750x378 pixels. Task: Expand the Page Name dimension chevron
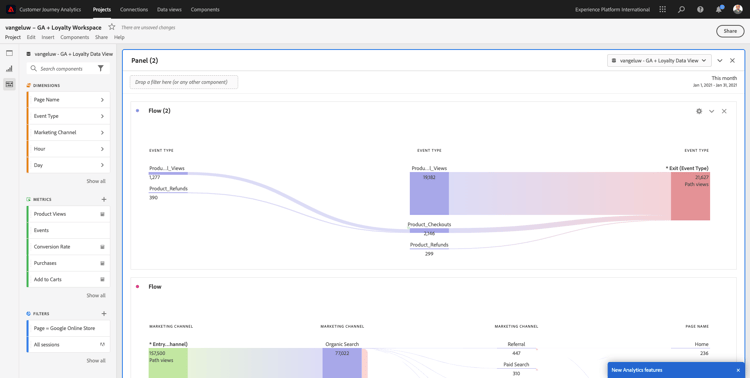tap(102, 100)
